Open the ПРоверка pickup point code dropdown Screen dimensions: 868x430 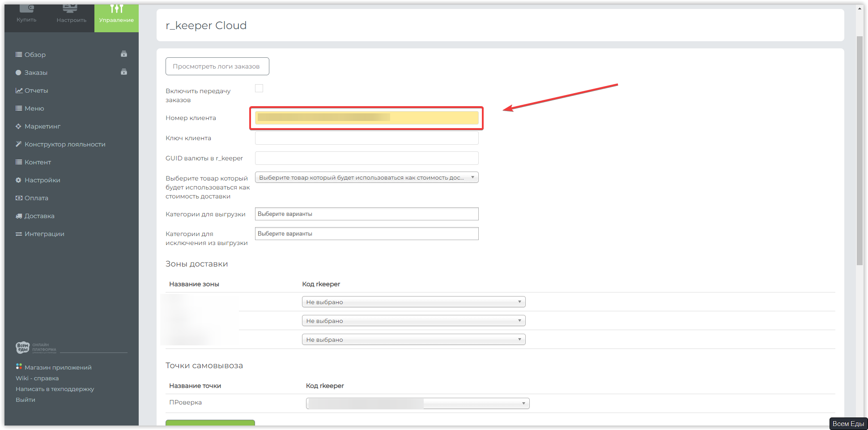[x=418, y=404]
